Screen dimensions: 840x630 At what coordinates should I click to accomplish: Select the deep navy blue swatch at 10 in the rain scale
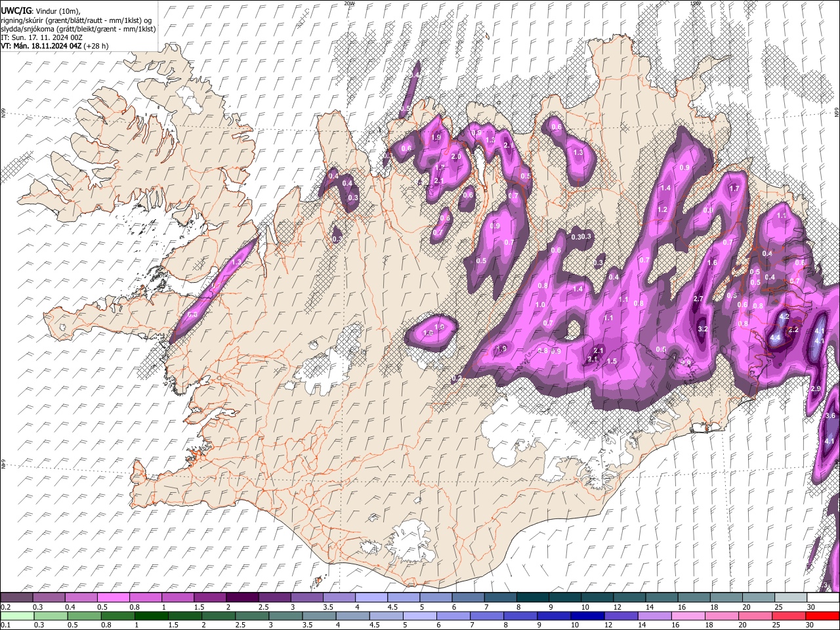[x=587, y=616]
